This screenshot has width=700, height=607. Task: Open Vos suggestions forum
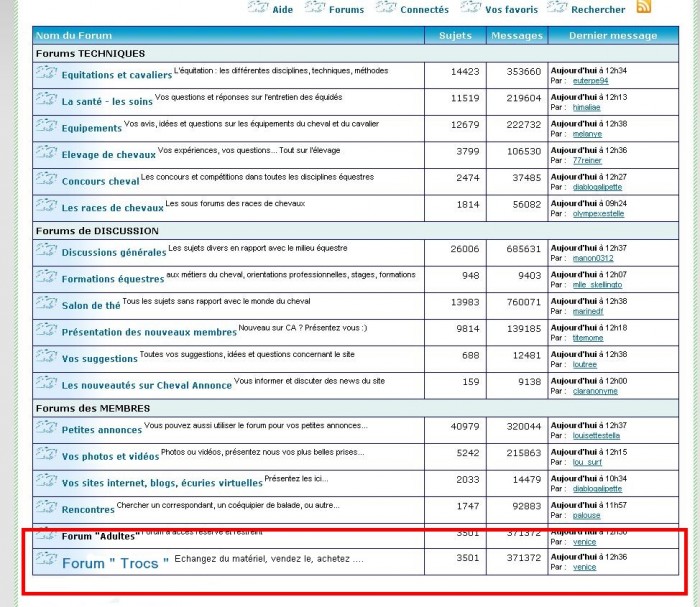pyautogui.click(x=100, y=359)
